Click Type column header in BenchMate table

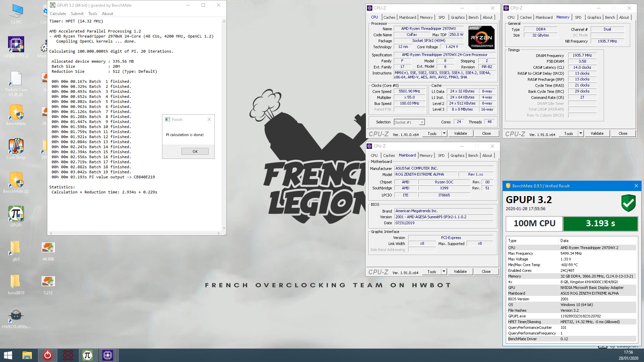tap(532, 241)
